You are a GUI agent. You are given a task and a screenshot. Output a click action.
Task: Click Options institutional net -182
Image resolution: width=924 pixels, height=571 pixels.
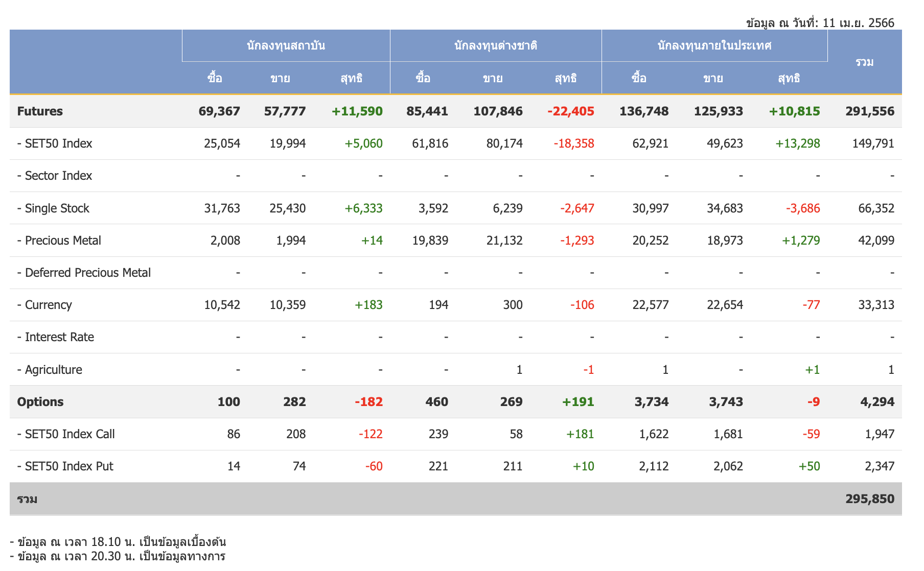coord(368,402)
